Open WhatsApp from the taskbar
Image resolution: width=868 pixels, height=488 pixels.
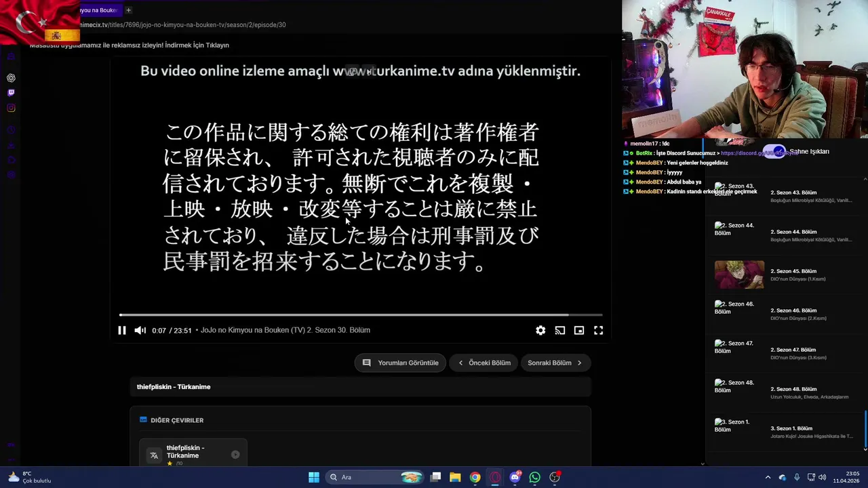pyautogui.click(x=535, y=477)
